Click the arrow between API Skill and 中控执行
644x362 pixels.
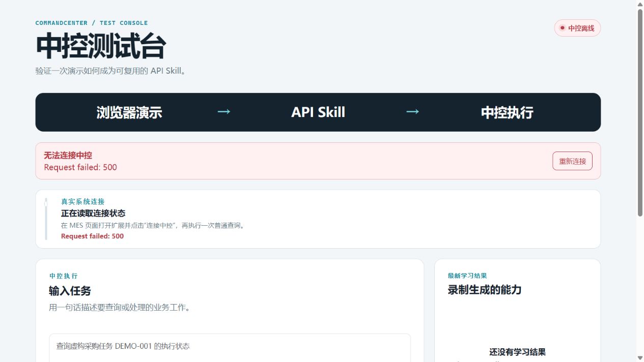tap(412, 111)
